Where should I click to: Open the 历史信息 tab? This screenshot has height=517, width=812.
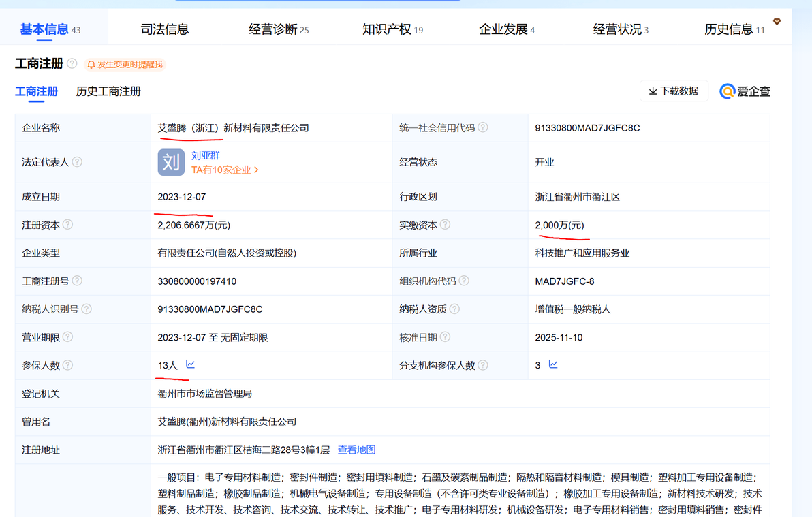(734, 29)
